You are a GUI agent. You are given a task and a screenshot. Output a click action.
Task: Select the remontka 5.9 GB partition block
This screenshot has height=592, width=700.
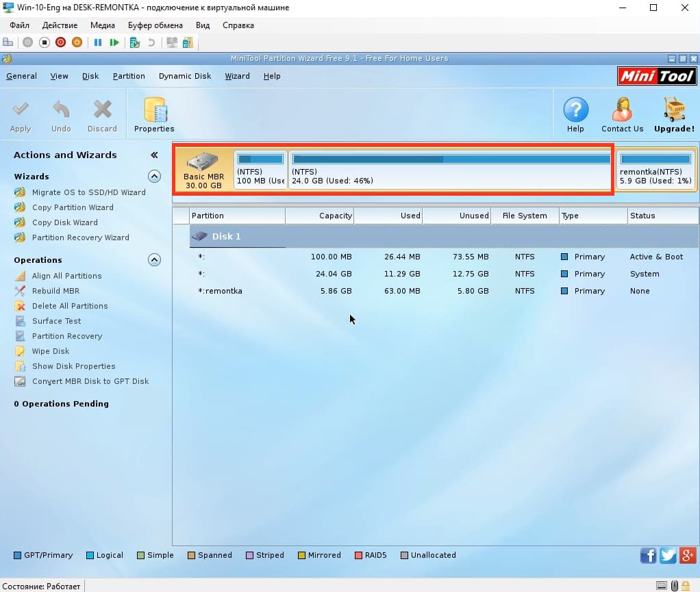(655, 170)
